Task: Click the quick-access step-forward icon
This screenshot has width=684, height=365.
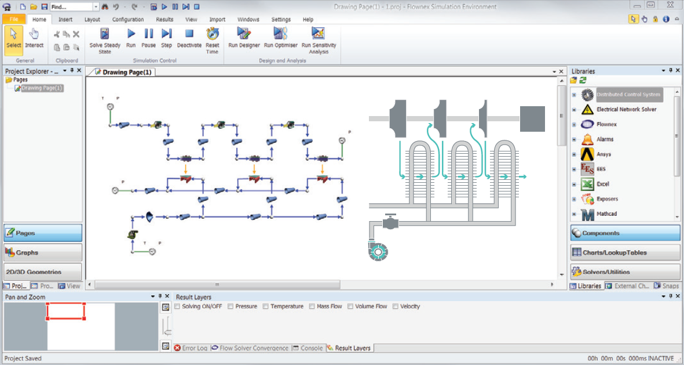Action: [x=186, y=7]
